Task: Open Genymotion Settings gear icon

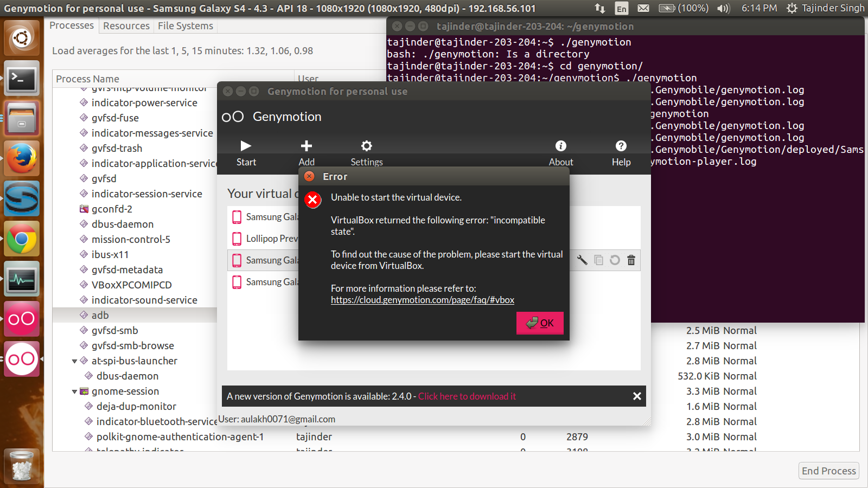Action: pyautogui.click(x=367, y=146)
